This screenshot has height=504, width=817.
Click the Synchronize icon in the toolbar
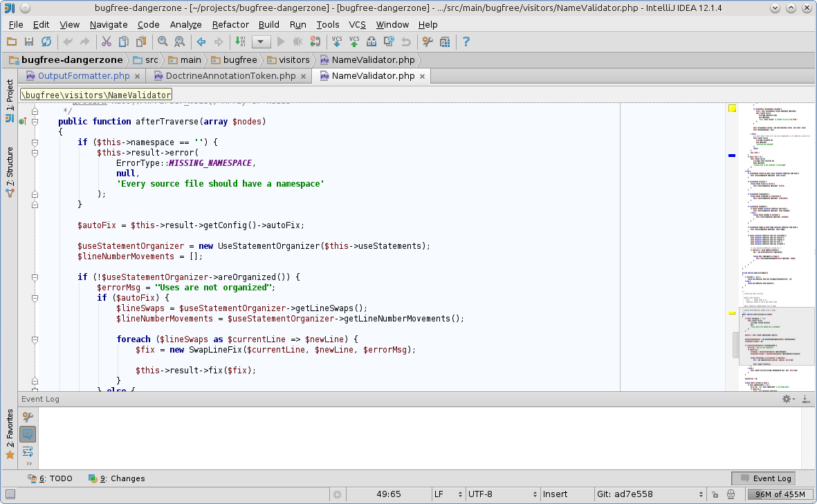[x=46, y=42]
